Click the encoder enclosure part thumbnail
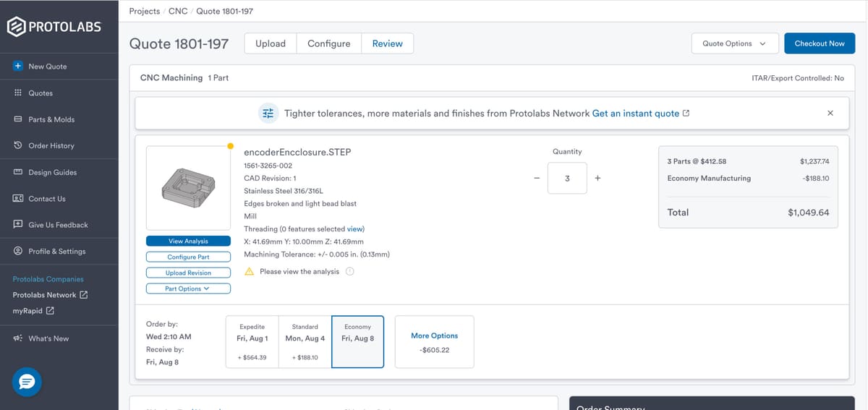Viewport: 868px width, 410px height. pos(188,188)
